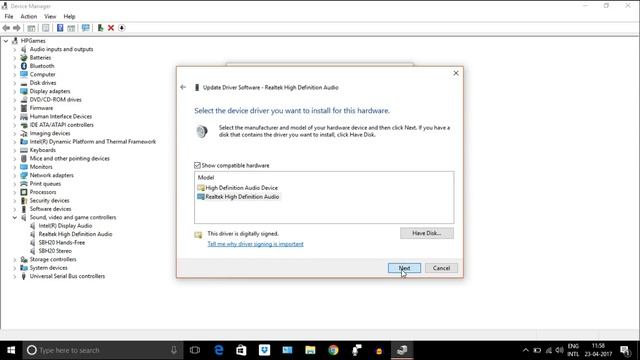Open File Explorer from taskbar
Viewport: 640px width, 360px height.
coord(310,350)
